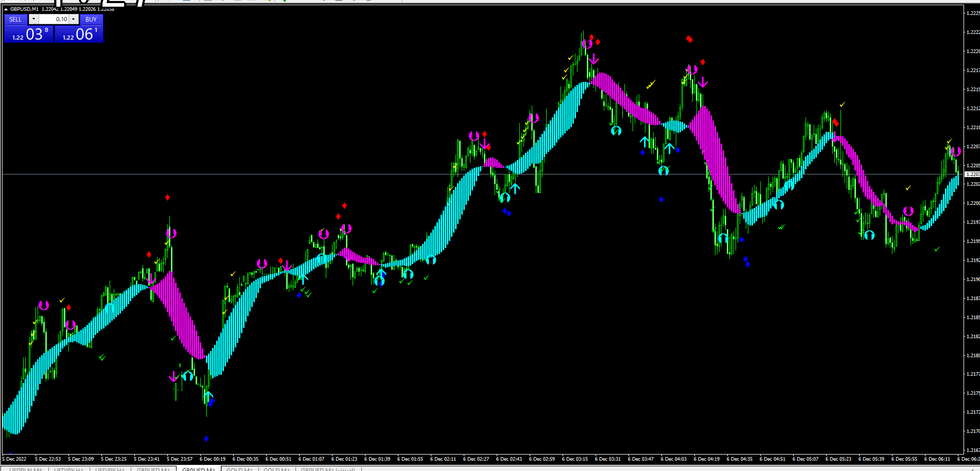Click the buy price tile 1.22 06

point(79,34)
